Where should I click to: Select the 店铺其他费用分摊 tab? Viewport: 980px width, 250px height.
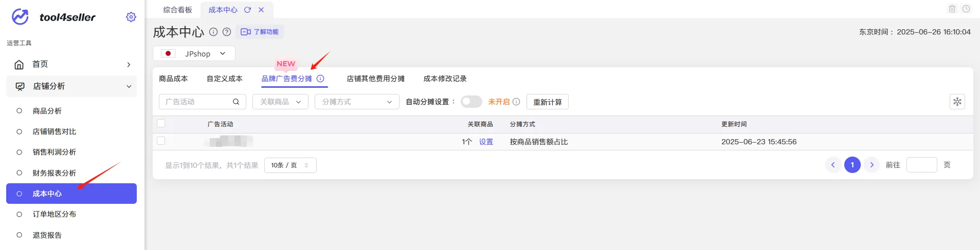click(375, 79)
